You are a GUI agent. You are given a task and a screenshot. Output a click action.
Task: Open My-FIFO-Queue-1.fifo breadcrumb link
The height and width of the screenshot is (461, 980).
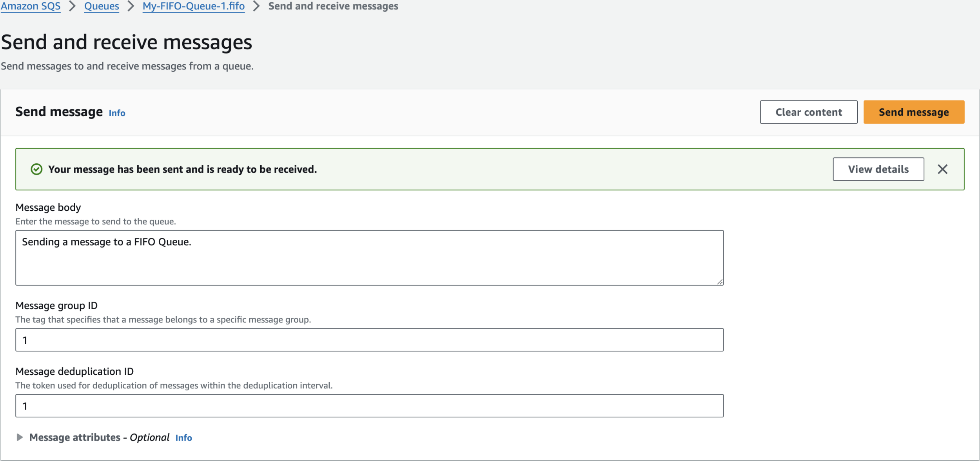click(x=194, y=6)
